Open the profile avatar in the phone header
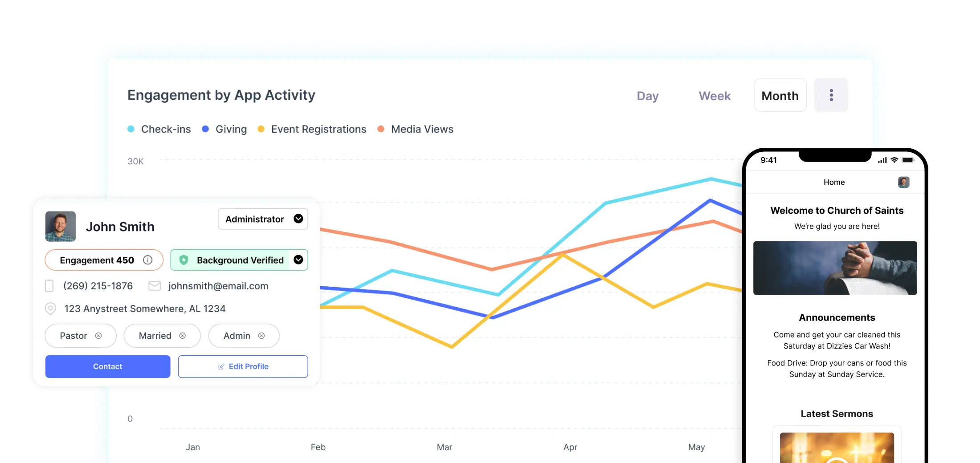Image resolution: width=980 pixels, height=463 pixels. pos(903,182)
